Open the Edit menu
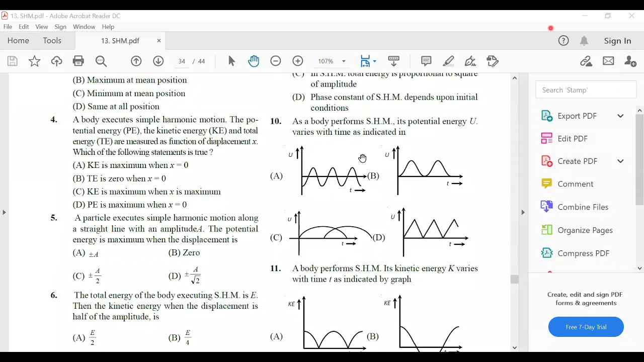The height and width of the screenshot is (362, 644). [x=24, y=27]
